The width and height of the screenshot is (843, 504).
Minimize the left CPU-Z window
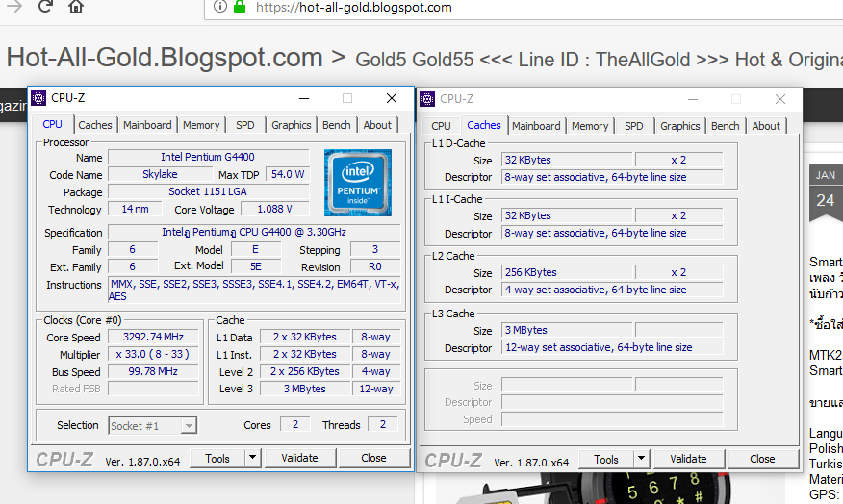[x=304, y=98]
